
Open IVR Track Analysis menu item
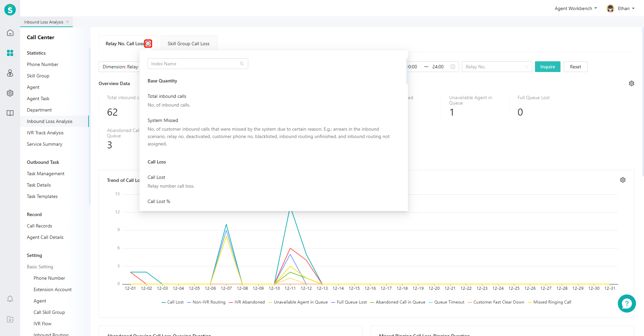[45, 133]
